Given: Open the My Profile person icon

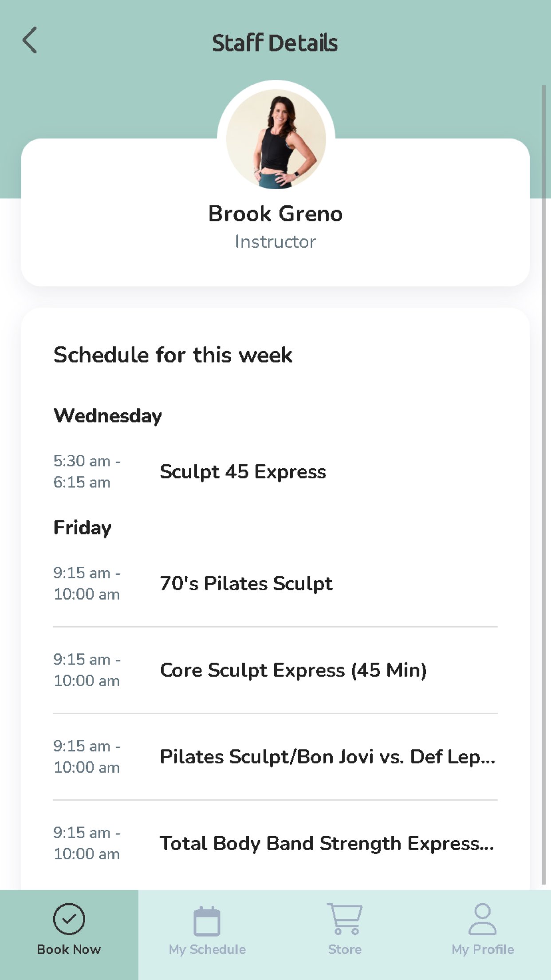Looking at the screenshot, I should coord(482,919).
